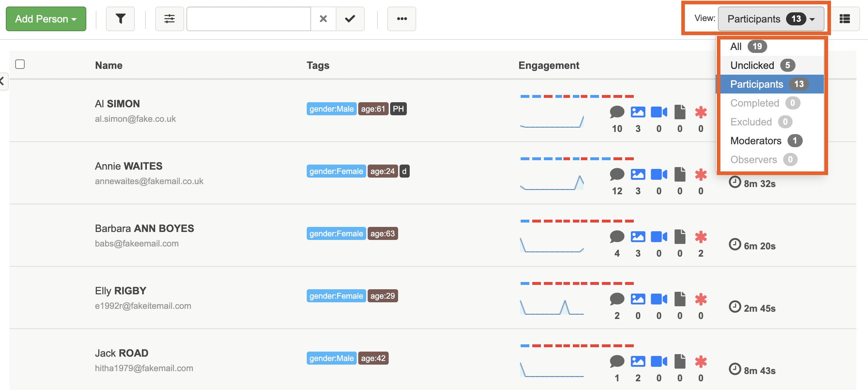Tick the select-all checkbox in header
This screenshot has height=390, width=868.
(20, 65)
